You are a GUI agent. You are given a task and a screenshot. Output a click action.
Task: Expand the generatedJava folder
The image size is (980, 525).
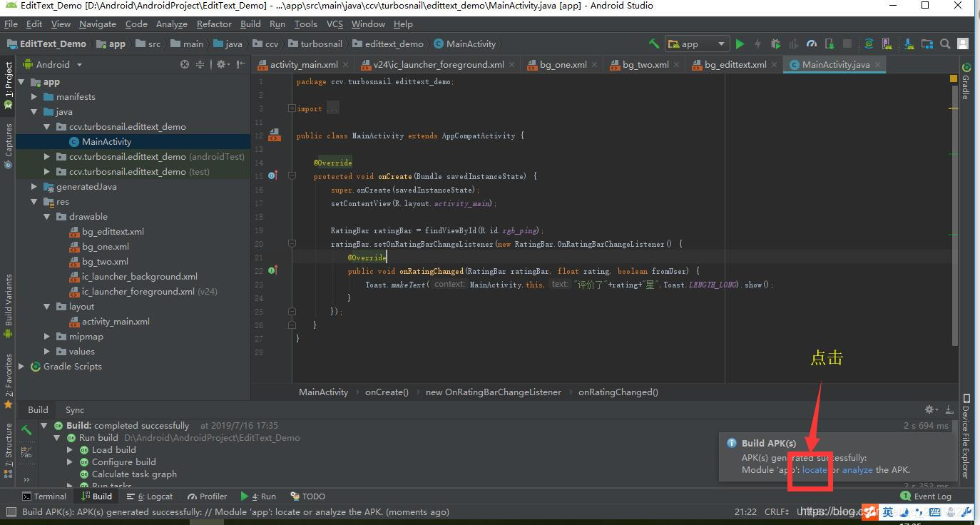click(x=34, y=187)
